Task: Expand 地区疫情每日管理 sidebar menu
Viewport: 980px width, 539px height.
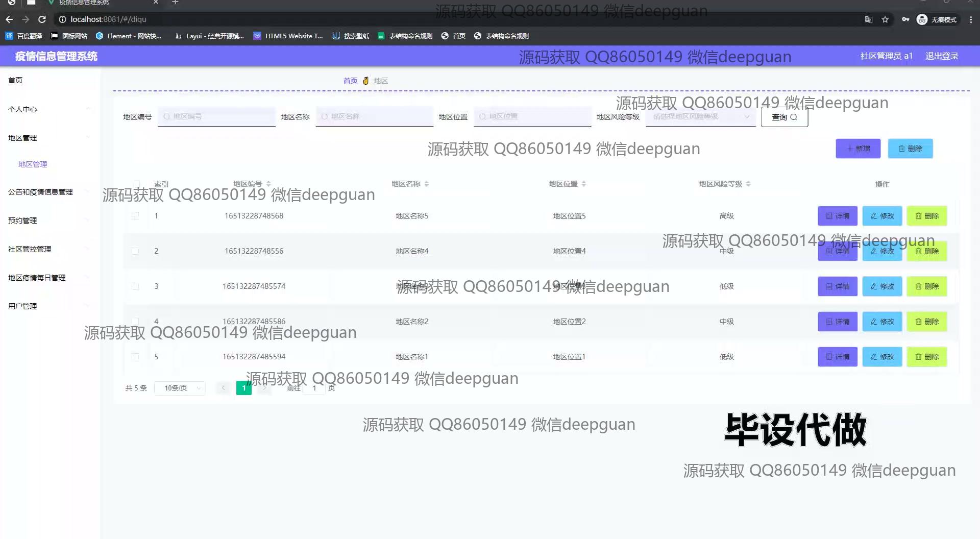Action: click(x=50, y=278)
